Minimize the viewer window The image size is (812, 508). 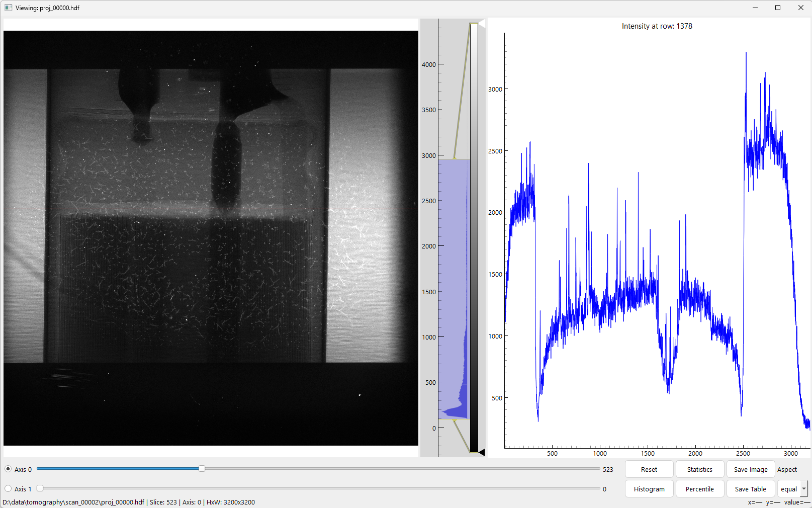(755, 8)
